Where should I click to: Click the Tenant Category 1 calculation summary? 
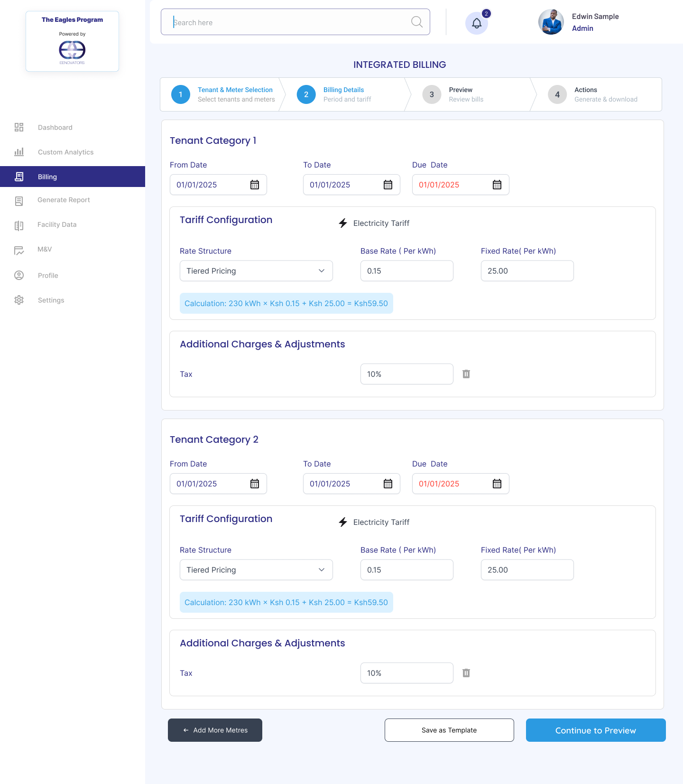[286, 303]
